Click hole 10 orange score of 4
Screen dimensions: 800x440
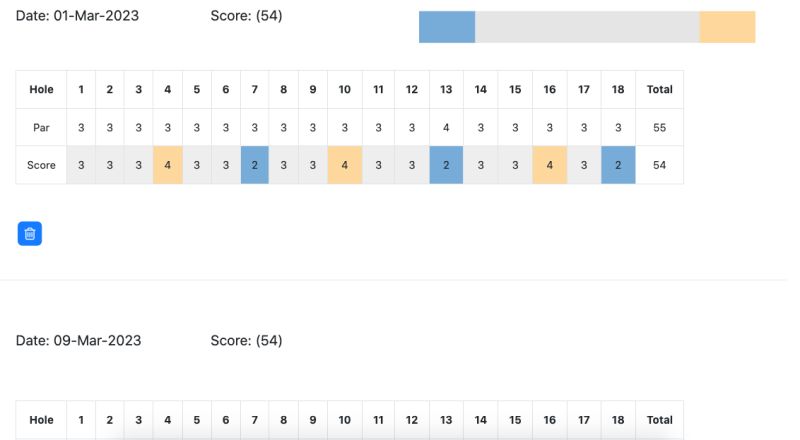[345, 165]
